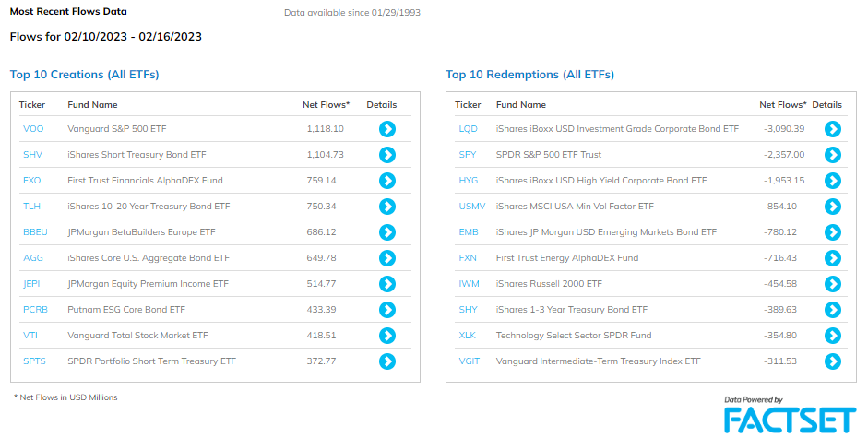Image resolution: width=868 pixels, height=438 pixels.
Task: Open details arrow for JPMorgan Equity Premium Income
Action: 386,284
